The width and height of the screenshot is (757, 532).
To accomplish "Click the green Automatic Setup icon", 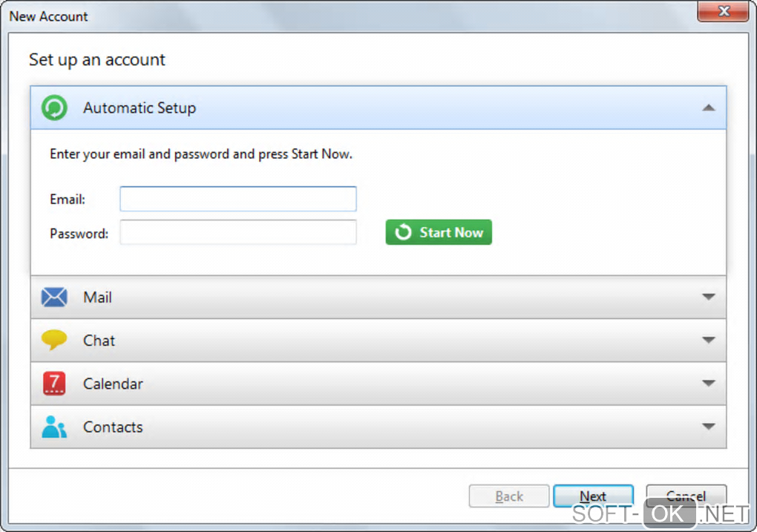I will (x=54, y=108).
